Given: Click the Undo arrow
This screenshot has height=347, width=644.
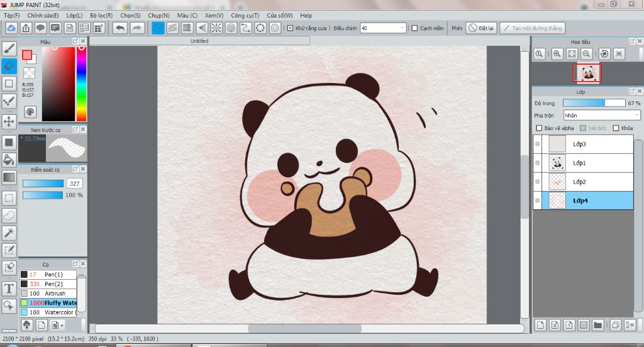Looking at the screenshot, I should click(120, 28).
